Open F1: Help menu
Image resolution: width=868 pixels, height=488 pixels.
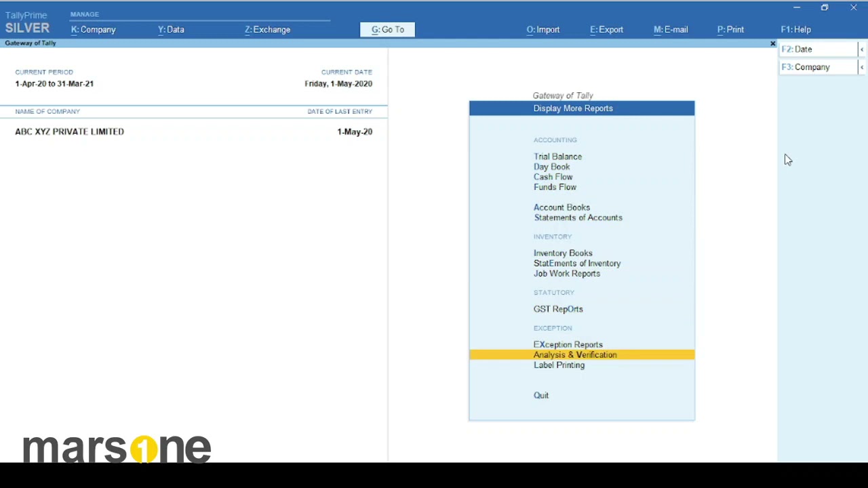coord(795,30)
